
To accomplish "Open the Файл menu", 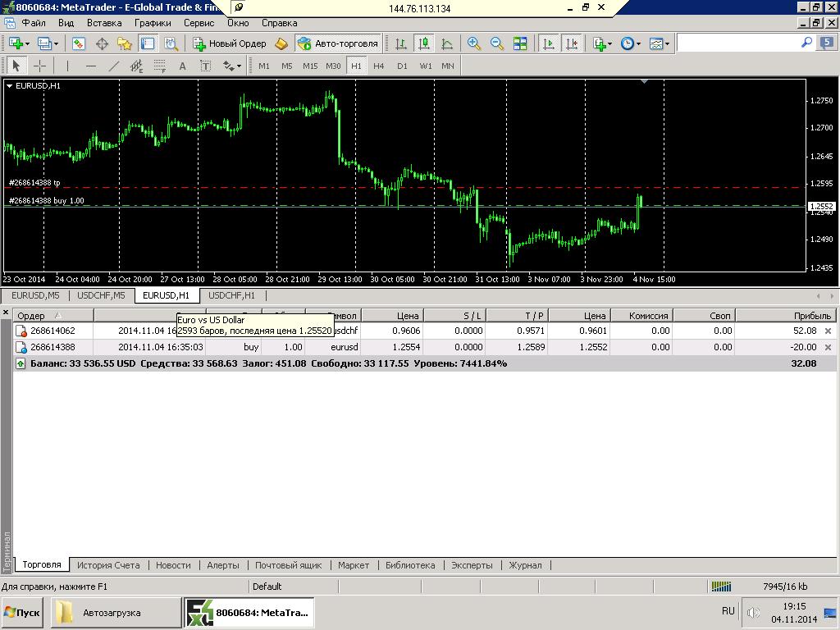I will [33, 23].
